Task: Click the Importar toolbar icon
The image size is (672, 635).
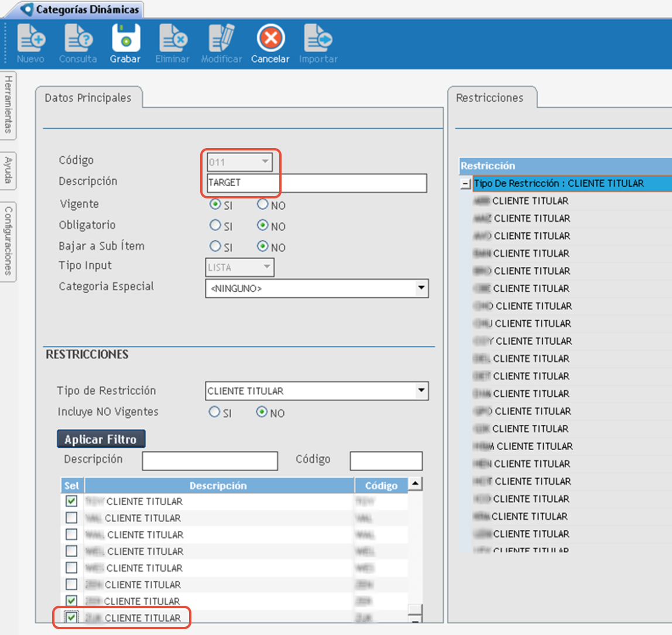Action: (318, 43)
